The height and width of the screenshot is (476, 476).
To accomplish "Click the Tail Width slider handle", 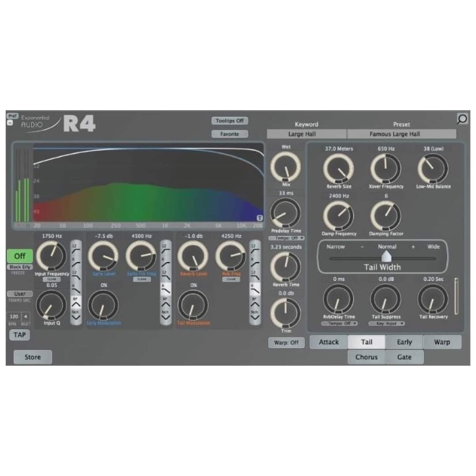I will coord(386,256).
